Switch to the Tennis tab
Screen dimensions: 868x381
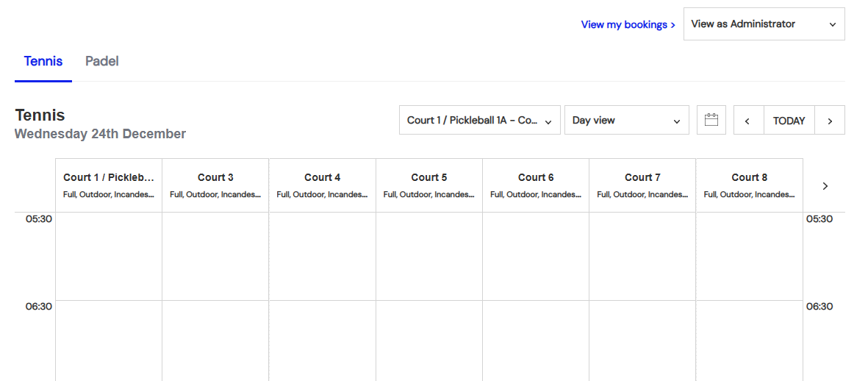(x=43, y=62)
